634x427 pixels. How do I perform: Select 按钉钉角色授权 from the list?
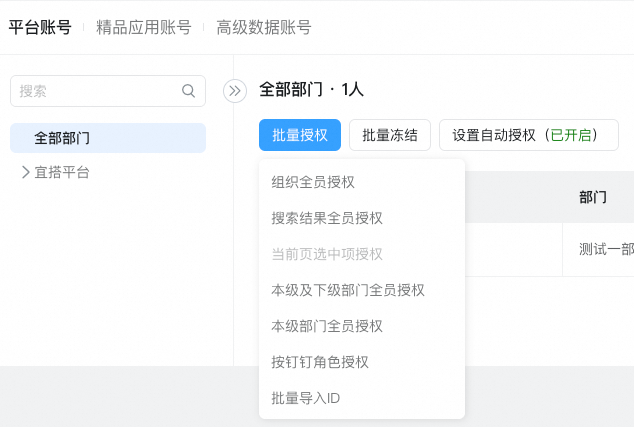(x=320, y=362)
